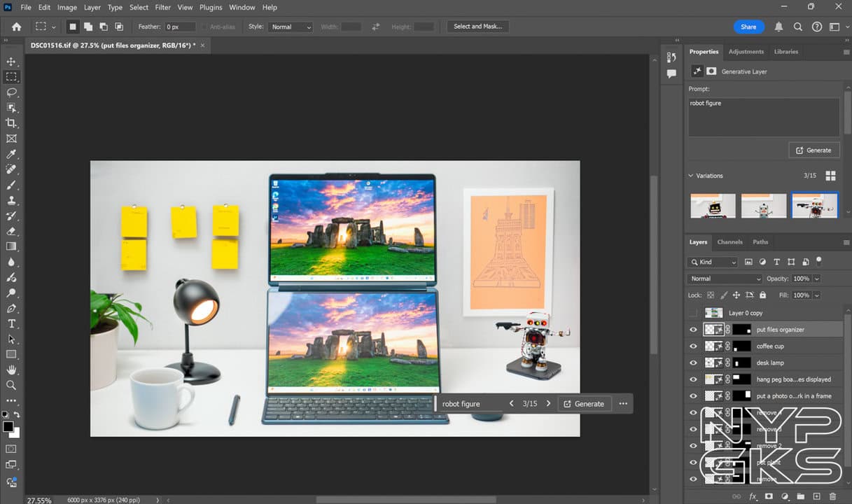Hide the hang peg board layer
This screenshot has width=852, height=504.
693,379
